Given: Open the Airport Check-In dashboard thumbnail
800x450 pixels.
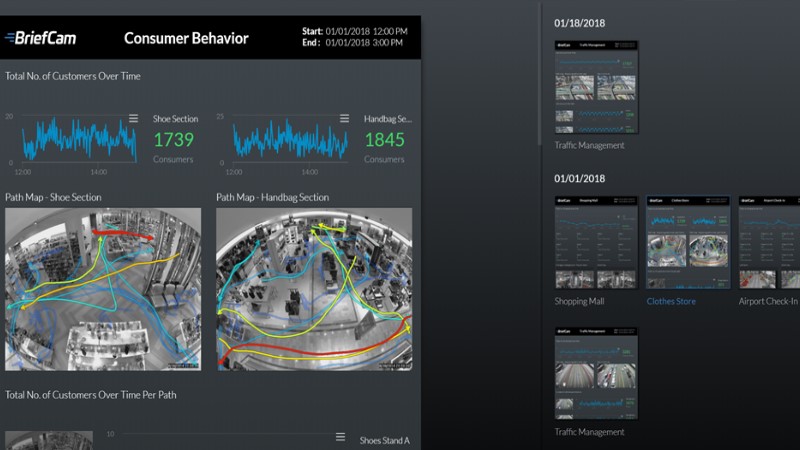Looking at the screenshot, I should pyautogui.click(x=768, y=242).
